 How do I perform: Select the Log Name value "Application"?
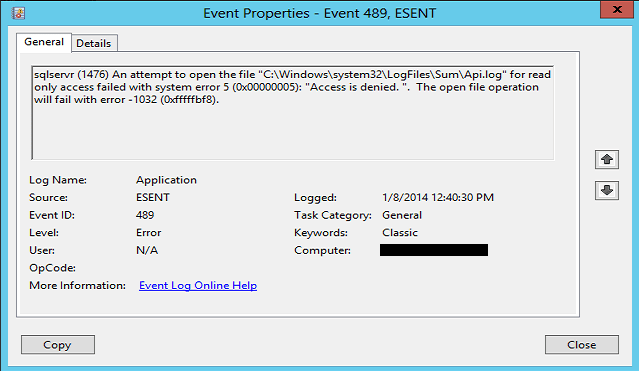tap(166, 180)
